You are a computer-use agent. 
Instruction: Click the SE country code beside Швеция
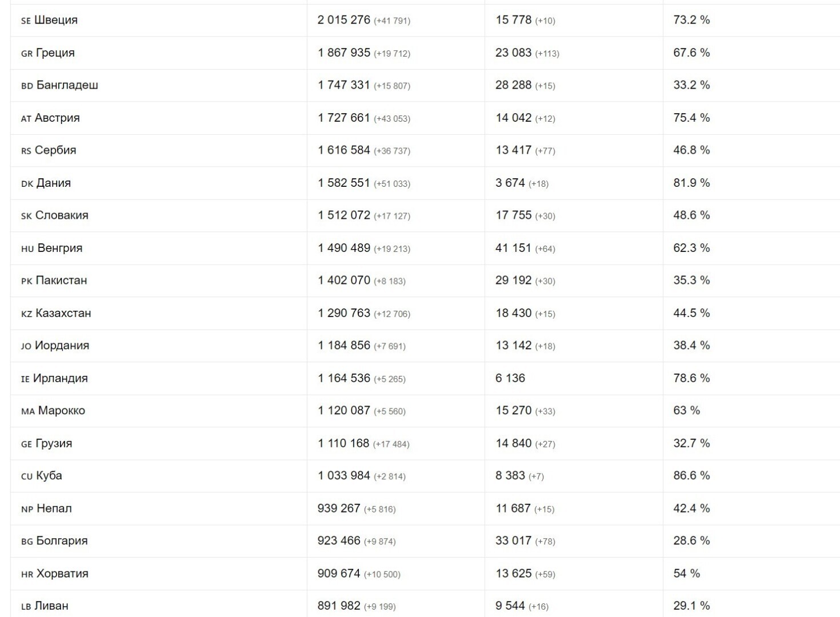point(26,21)
